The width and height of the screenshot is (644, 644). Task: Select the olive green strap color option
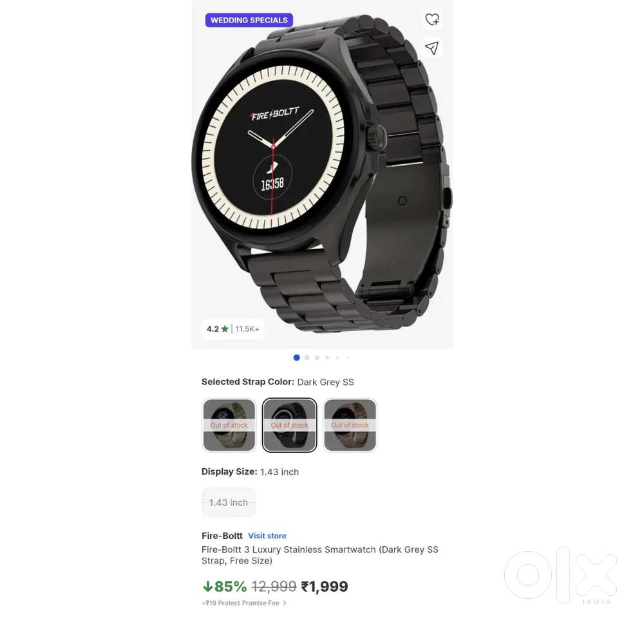(x=229, y=425)
